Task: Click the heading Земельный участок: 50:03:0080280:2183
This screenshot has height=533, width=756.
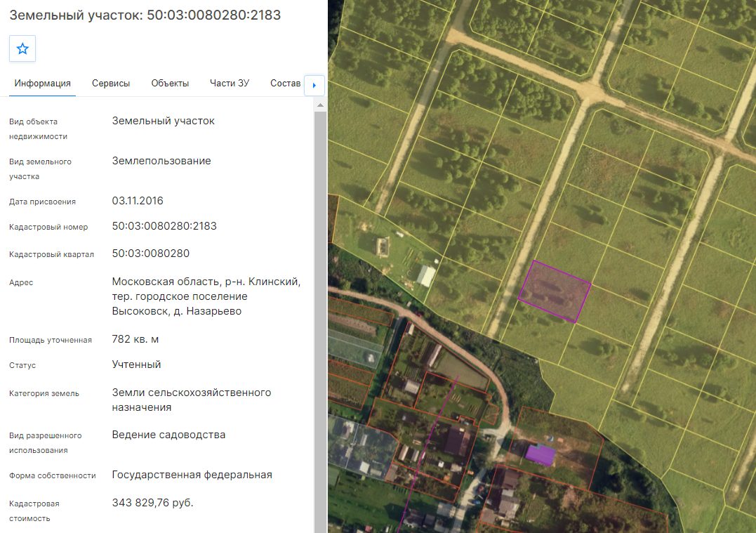Action: 145,15
